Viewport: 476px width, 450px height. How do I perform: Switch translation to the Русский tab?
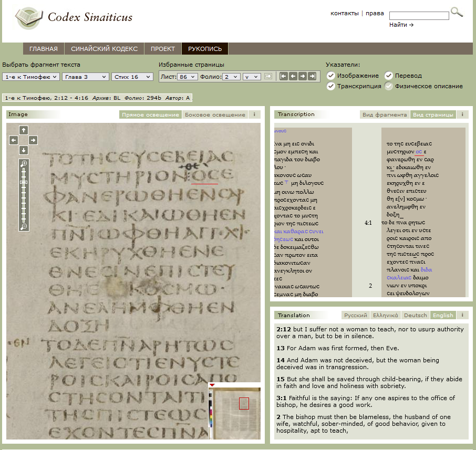pos(356,316)
